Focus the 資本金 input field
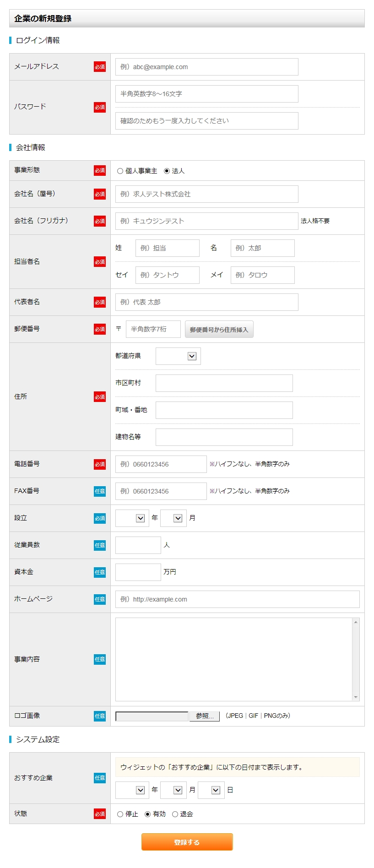Viewport: 374px width, 868px height. (x=138, y=572)
